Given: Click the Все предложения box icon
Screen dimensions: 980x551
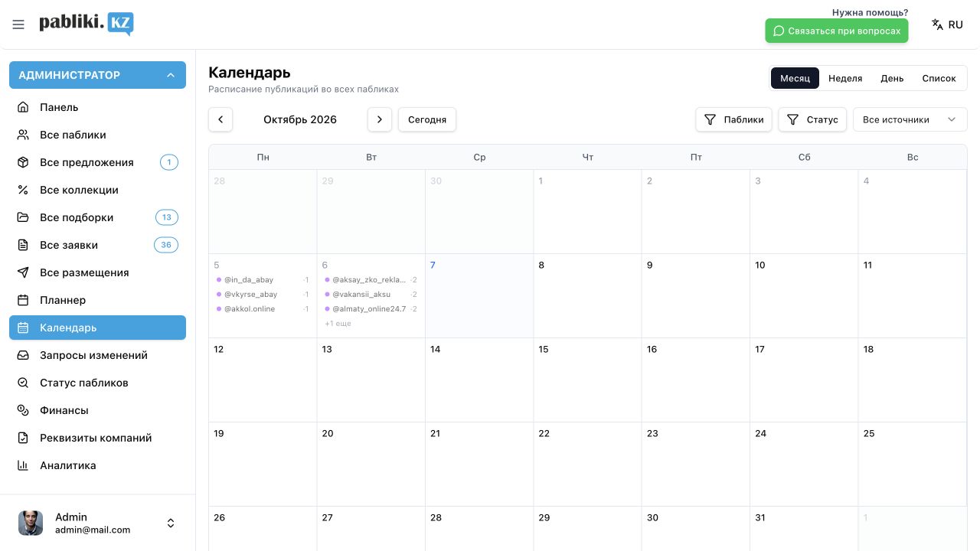Looking at the screenshot, I should point(23,162).
